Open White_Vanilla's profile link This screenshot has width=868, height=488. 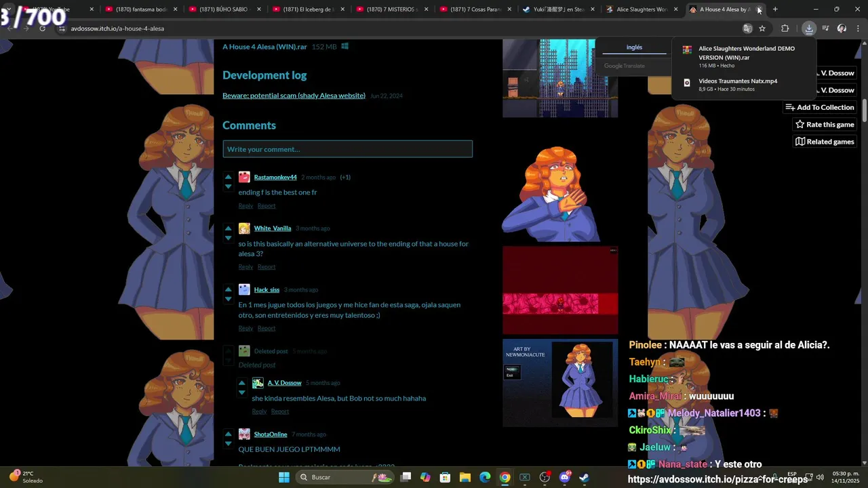(x=273, y=228)
